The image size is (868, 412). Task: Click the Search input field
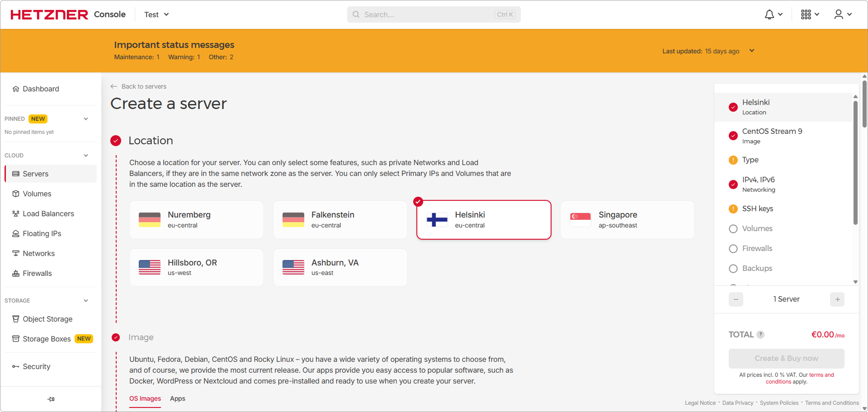(x=434, y=14)
